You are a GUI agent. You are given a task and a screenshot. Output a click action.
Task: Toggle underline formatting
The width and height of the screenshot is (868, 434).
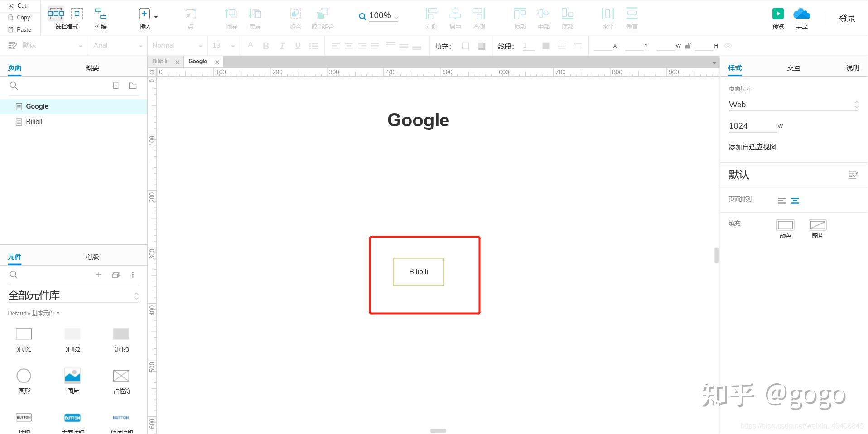[298, 46]
